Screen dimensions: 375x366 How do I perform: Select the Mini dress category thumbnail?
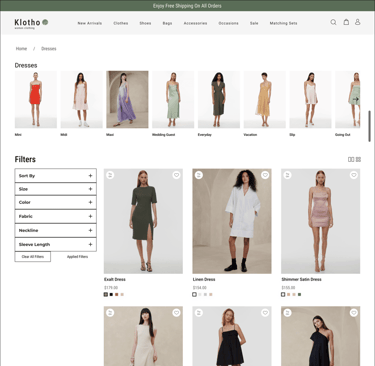pyautogui.click(x=36, y=99)
